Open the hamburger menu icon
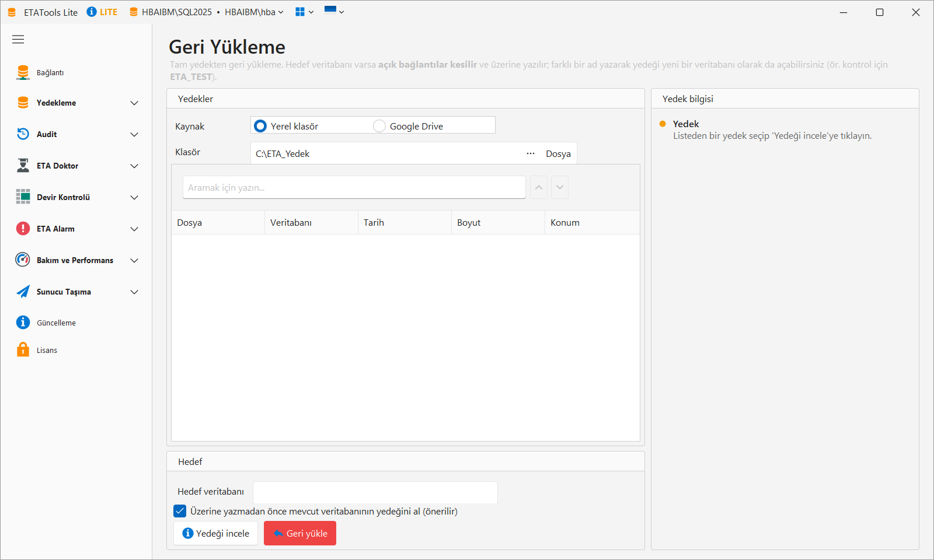The image size is (934, 560). pos(18,40)
